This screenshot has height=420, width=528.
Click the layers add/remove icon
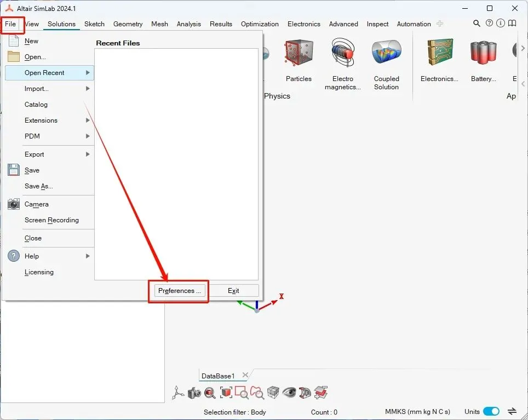(x=320, y=393)
